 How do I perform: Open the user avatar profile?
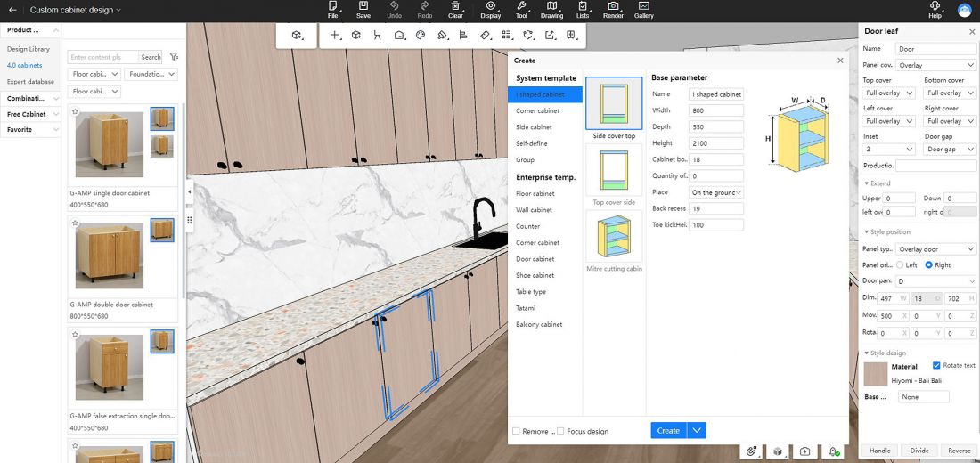point(964,10)
